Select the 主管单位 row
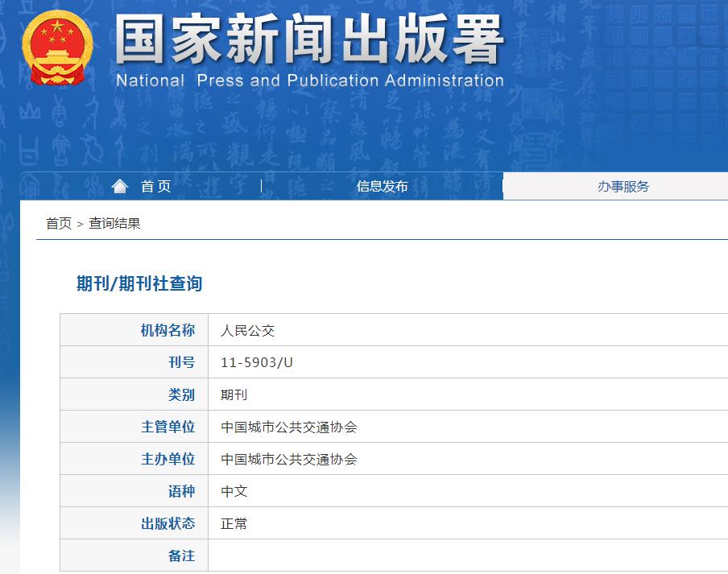This screenshot has width=728, height=574. coord(169,427)
